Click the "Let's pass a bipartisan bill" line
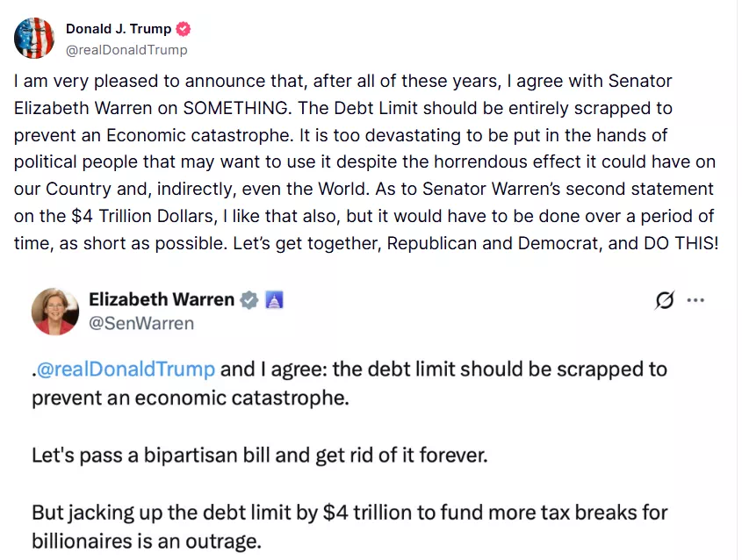Image resolution: width=742 pixels, height=560 pixels. pos(259,456)
